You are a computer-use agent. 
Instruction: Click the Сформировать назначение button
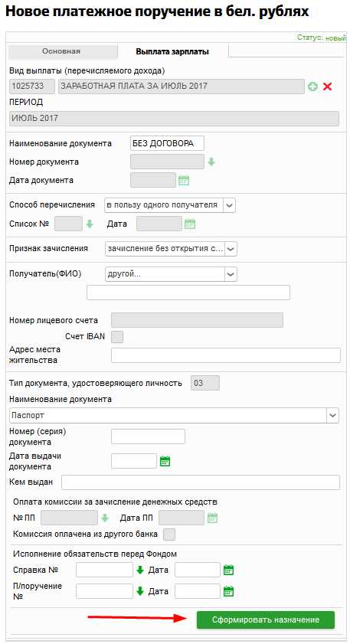pyautogui.click(x=266, y=619)
